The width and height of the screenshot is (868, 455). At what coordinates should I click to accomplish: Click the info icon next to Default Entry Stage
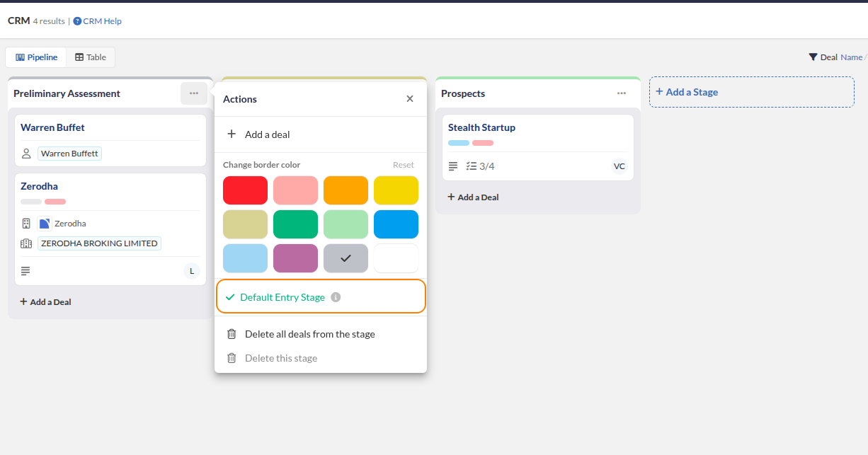[x=336, y=297]
